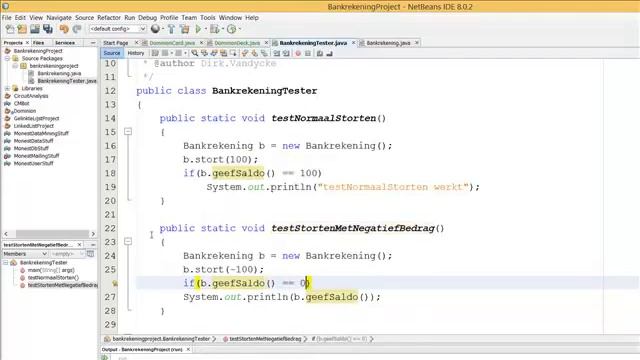Open the default config dropdown

tap(118, 29)
